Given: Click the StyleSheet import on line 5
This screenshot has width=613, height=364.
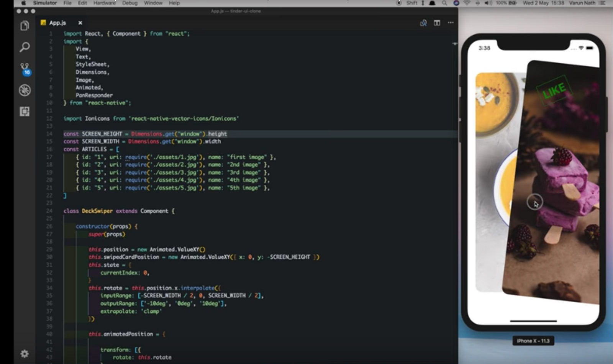Looking at the screenshot, I should [x=91, y=64].
